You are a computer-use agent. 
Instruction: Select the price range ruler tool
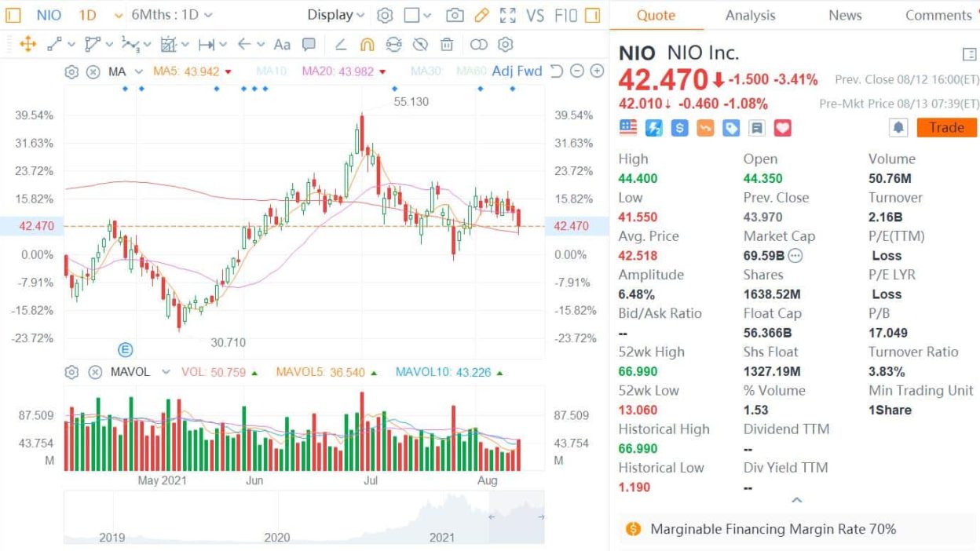207,45
